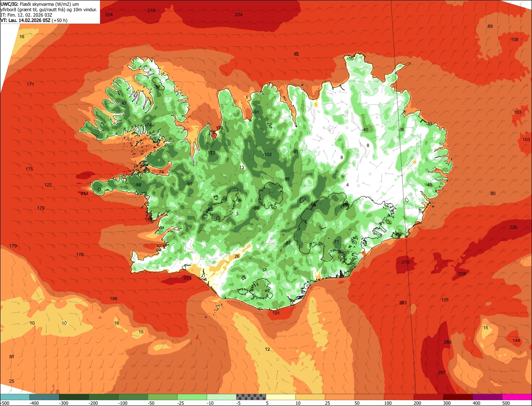Click the map value "191"
This screenshot has height=406, width=532.
(x=276, y=313)
